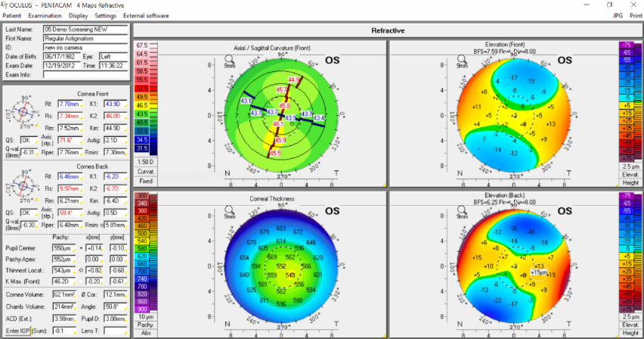Click the Curvat. scale button
The height and width of the screenshot is (339, 644).
145,172
